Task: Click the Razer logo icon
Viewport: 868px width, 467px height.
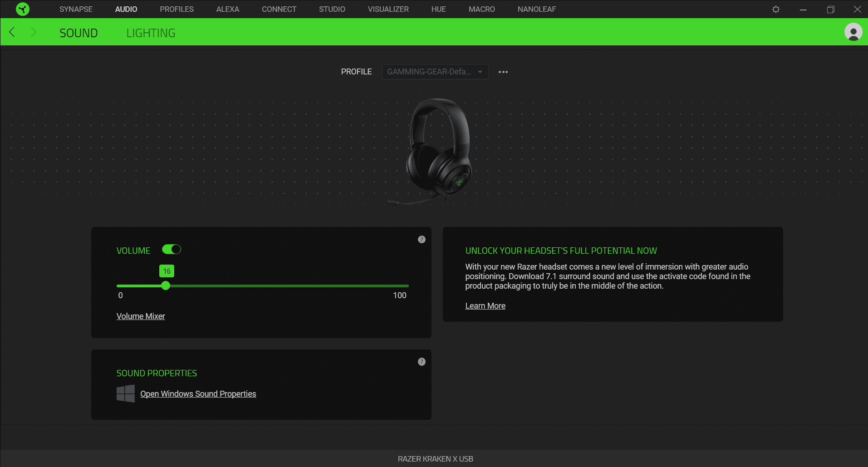Action: click(22, 9)
